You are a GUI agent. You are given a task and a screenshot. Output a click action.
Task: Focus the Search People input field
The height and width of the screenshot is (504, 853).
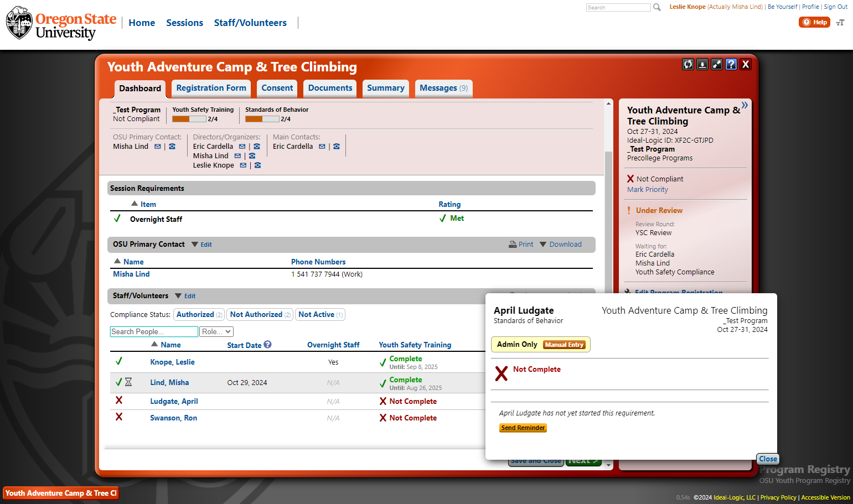click(x=154, y=331)
